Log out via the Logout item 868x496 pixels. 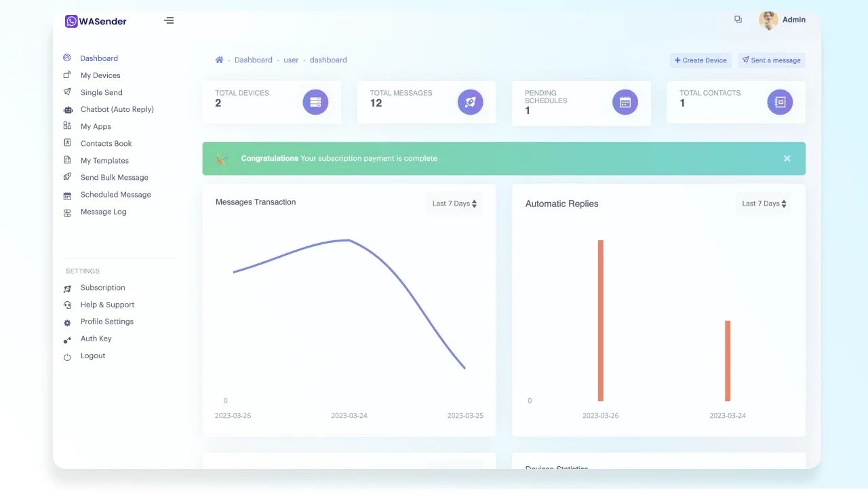93,356
